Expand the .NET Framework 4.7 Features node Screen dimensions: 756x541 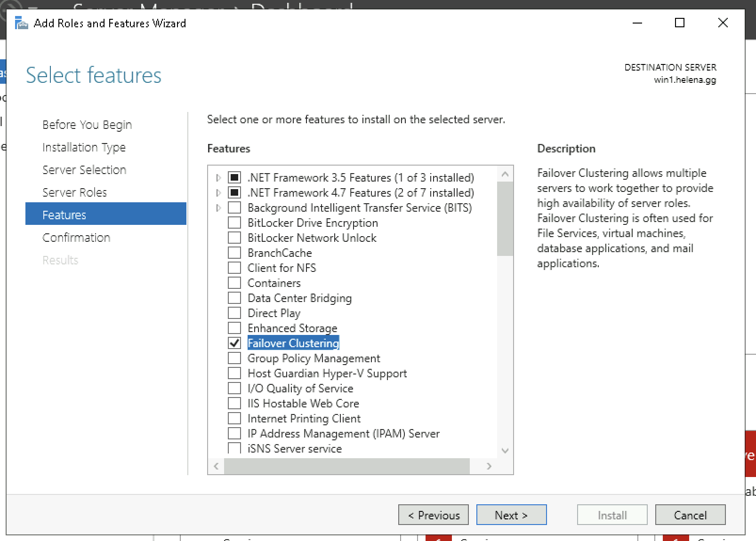[x=218, y=193]
